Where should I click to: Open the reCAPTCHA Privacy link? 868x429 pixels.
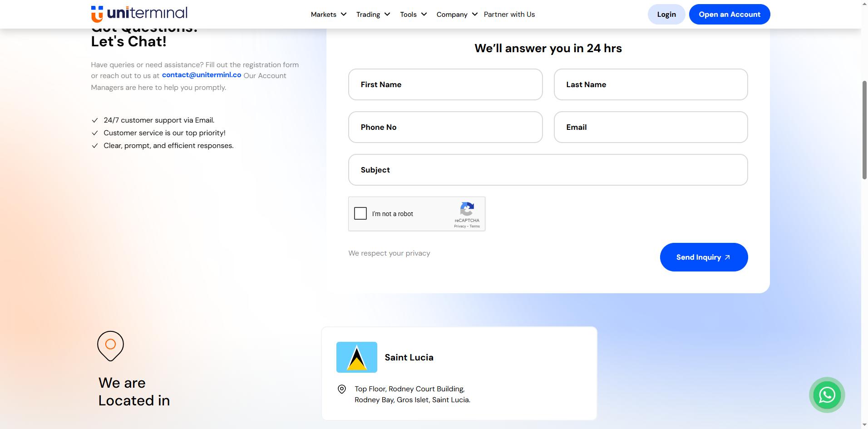click(x=460, y=226)
